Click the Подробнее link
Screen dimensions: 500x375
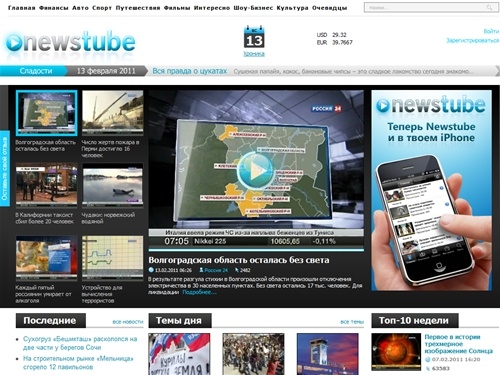click(199, 292)
